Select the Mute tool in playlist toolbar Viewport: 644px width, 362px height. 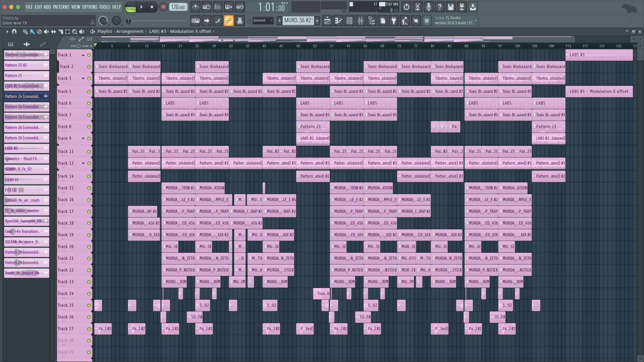46,32
